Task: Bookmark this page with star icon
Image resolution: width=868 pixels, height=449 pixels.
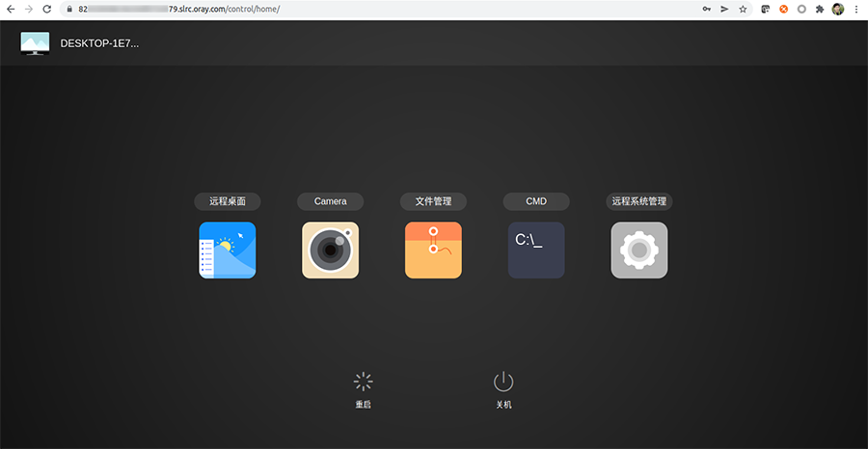Action: click(743, 9)
